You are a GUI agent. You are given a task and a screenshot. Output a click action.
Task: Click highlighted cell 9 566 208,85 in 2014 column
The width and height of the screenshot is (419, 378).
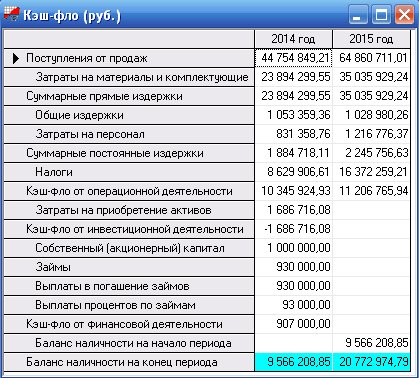coord(294,362)
